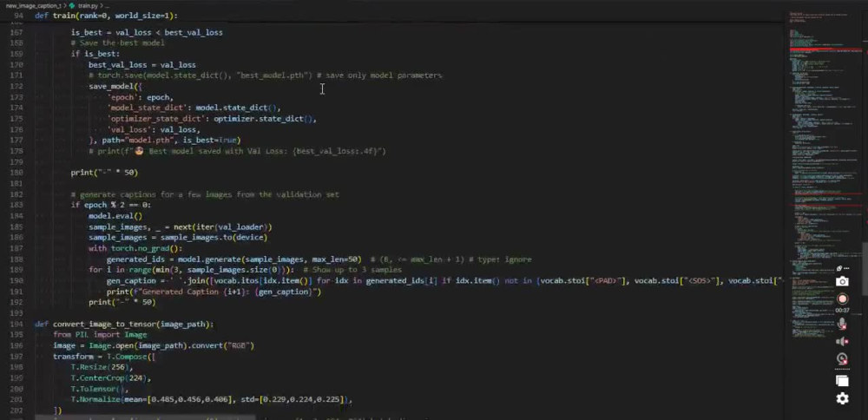Screen dimensions: 868x420
Task: Click print("-" * 50) on line 180
Action: (104, 173)
